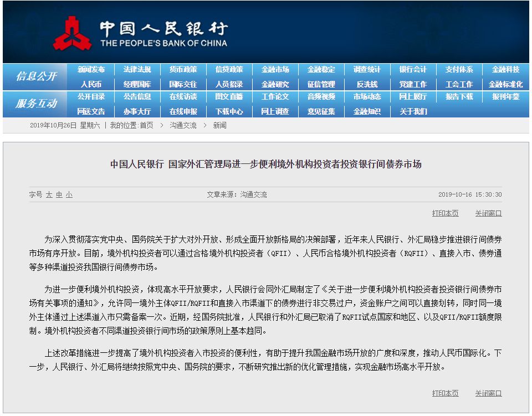Click 首页 in the breadcrumb
Screen dimensions: 532x416
[146, 125]
